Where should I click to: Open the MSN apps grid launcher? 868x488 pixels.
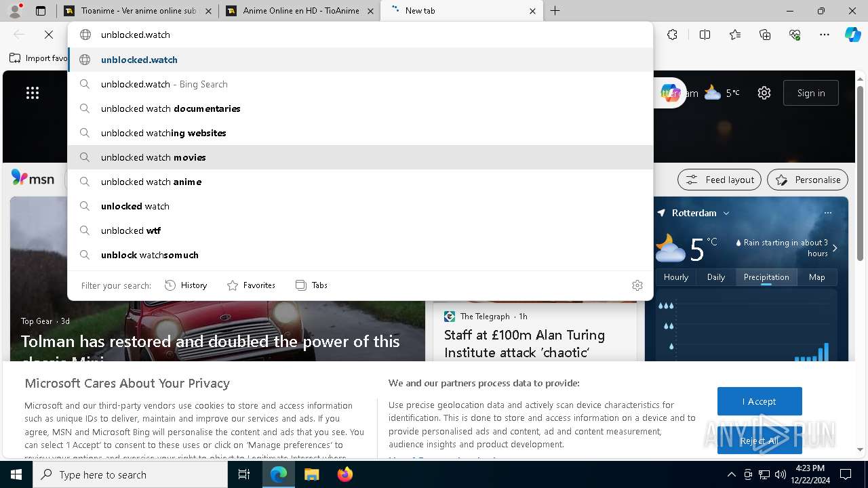tap(33, 93)
